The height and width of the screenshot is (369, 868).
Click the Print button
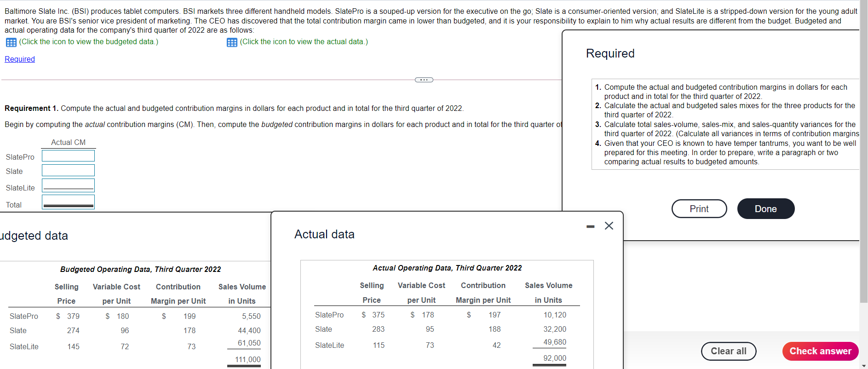pos(699,209)
